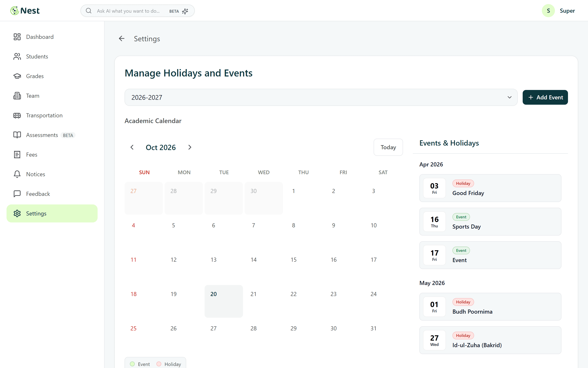Click the Nest logo icon
The width and height of the screenshot is (588, 368).
tap(14, 11)
